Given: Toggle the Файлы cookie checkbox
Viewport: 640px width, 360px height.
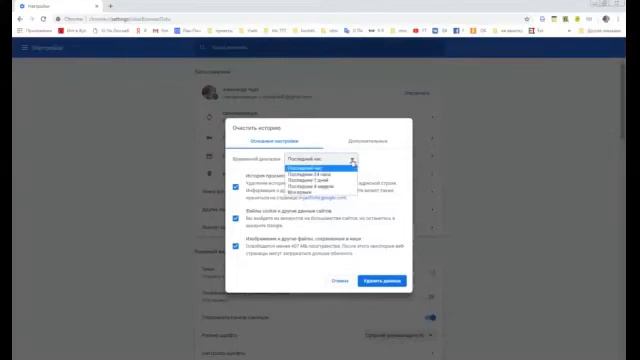Looking at the screenshot, I should [236, 218].
